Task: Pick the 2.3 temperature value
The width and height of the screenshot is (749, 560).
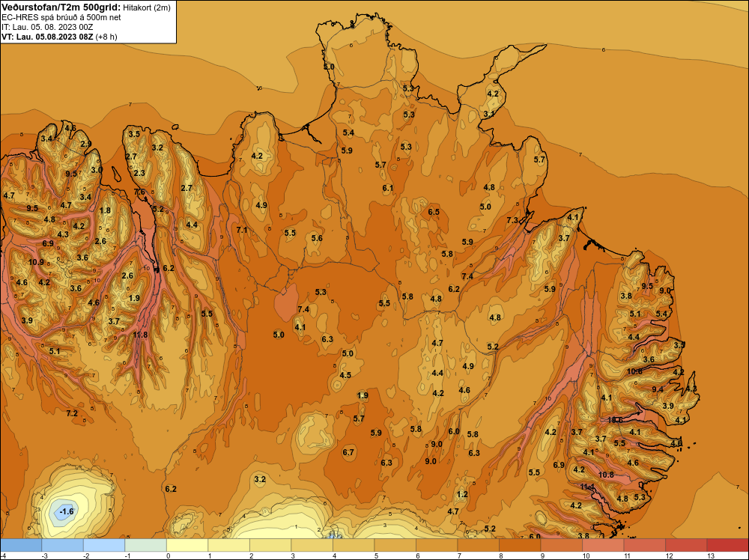Action: (139, 173)
